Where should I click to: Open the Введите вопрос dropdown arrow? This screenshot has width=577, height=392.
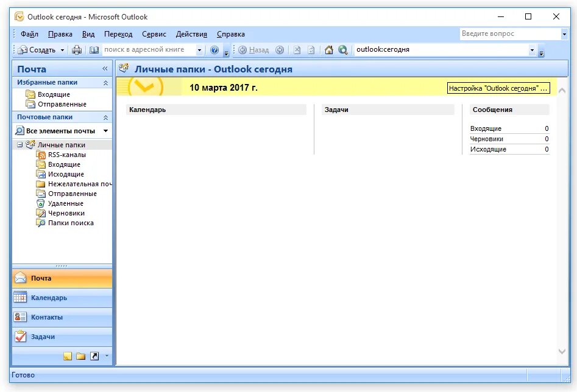(564, 34)
